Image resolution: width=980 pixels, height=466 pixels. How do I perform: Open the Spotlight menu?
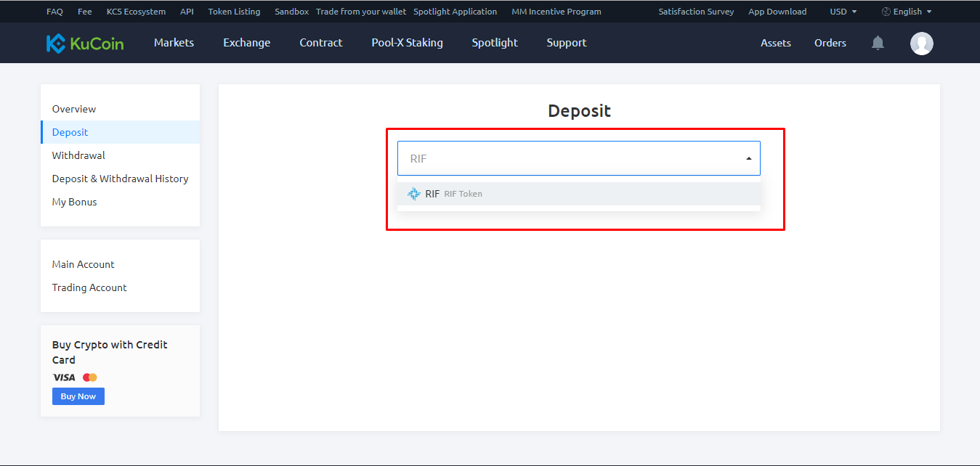pos(495,43)
